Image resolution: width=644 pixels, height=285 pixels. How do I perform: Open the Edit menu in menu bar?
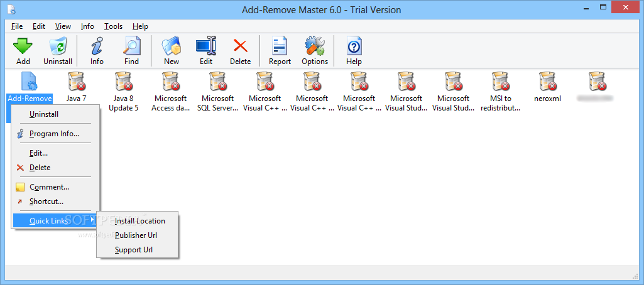click(x=39, y=26)
